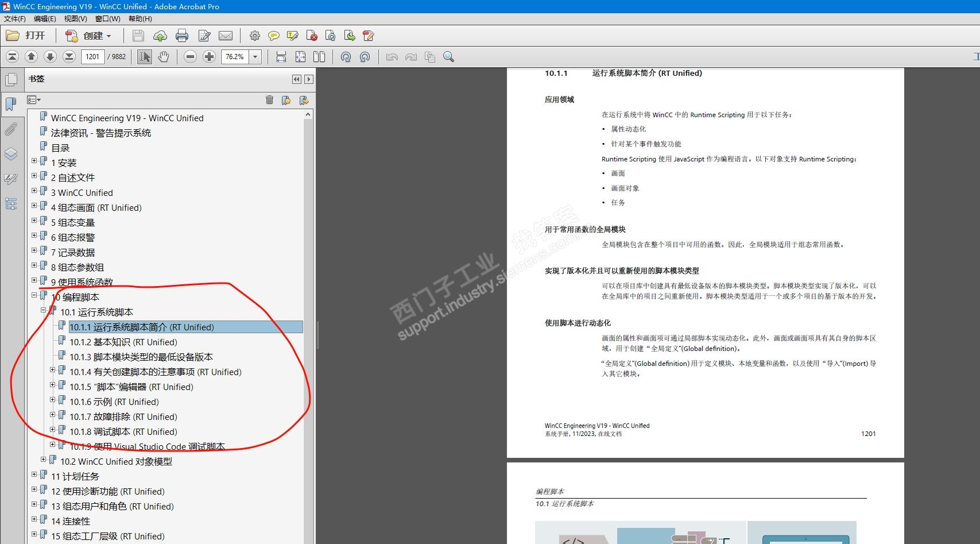This screenshot has width=980, height=544.
Task: Expand the "4 组态画面 (RT Unified)" bookmark
Action: pyautogui.click(x=34, y=206)
